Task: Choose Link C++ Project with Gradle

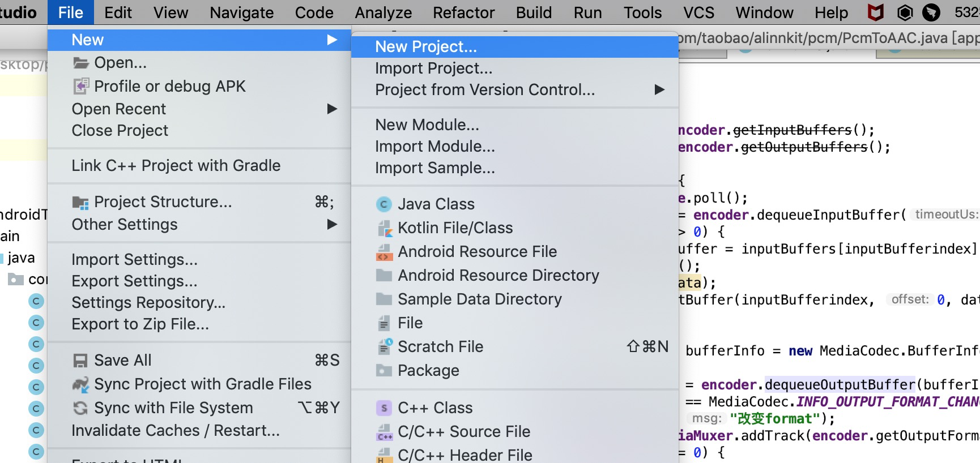Action: [199, 166]
